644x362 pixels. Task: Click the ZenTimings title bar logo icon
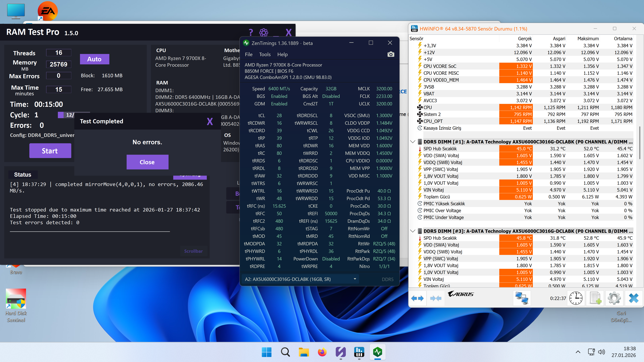(246, 43)
